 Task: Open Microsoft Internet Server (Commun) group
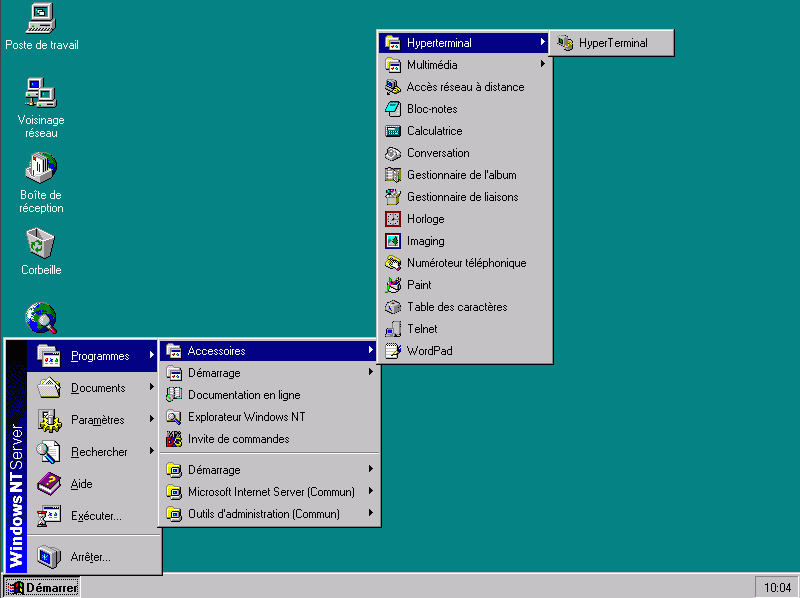point(270,492)
